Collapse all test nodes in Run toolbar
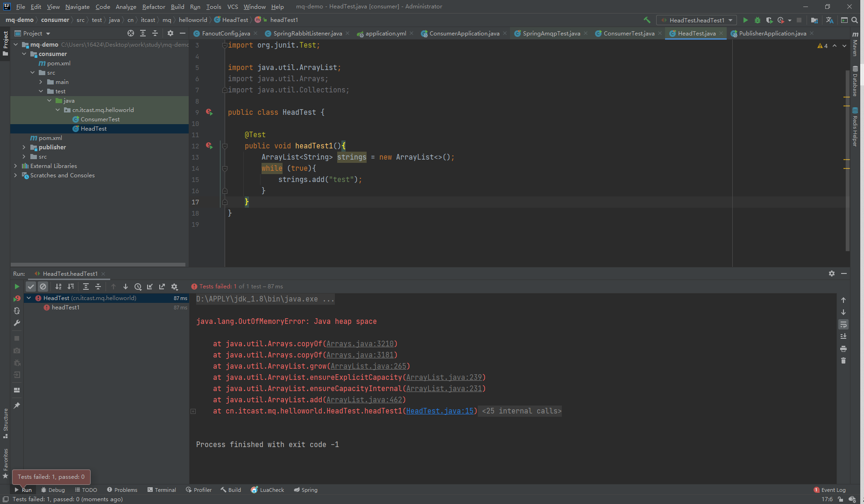 click(98, 287)
